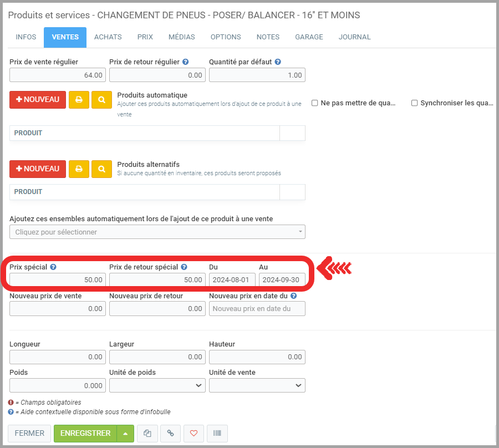Screen dimensions: 499x448
Task: Toggle the 'Synchroniser les qua...' checkbox
Action: click(x=414, y=103)
